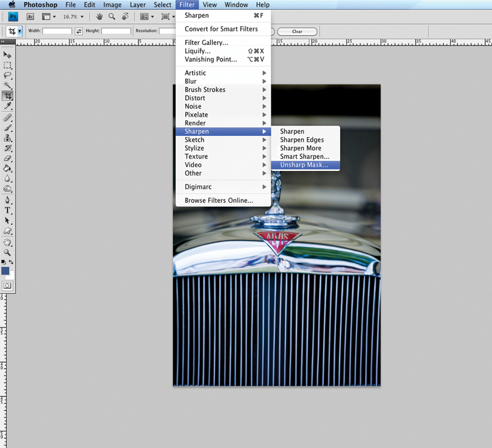Open the Window menu
Screen dimensions: 492x448
[x=236, y=4]
